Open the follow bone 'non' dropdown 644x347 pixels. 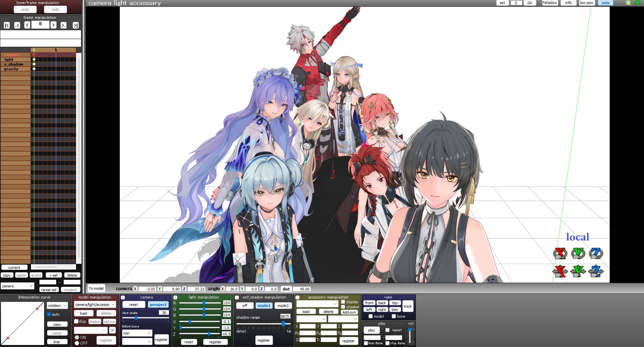137,333
